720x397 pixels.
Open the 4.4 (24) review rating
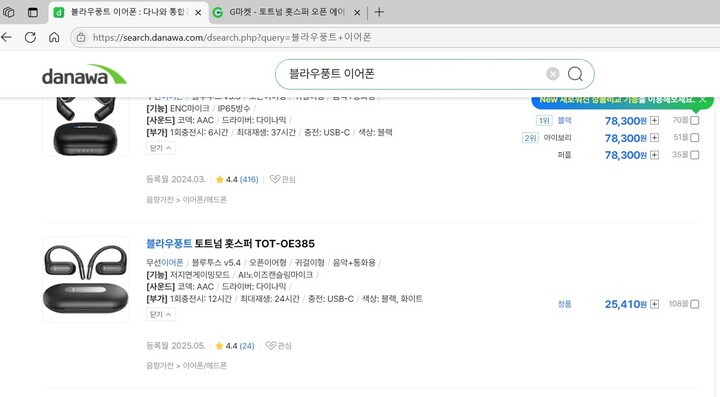pos(235,346)
